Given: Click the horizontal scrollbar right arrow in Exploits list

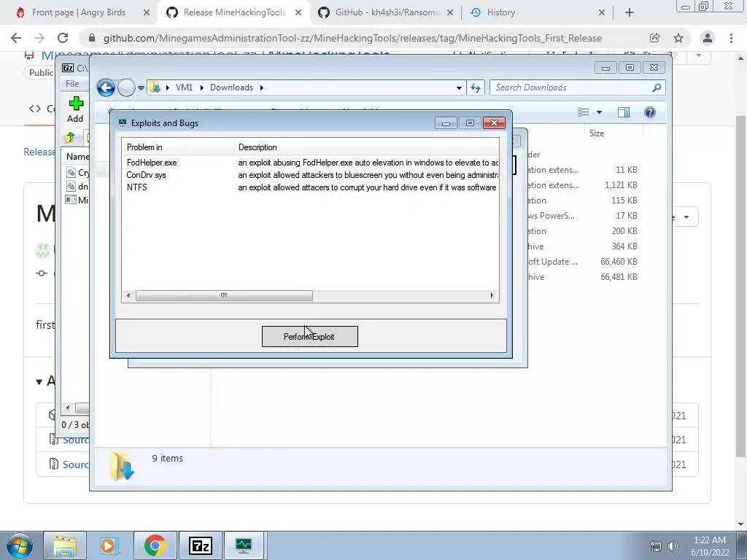Looking at the screenshot, I should click(x=492, y=296).
